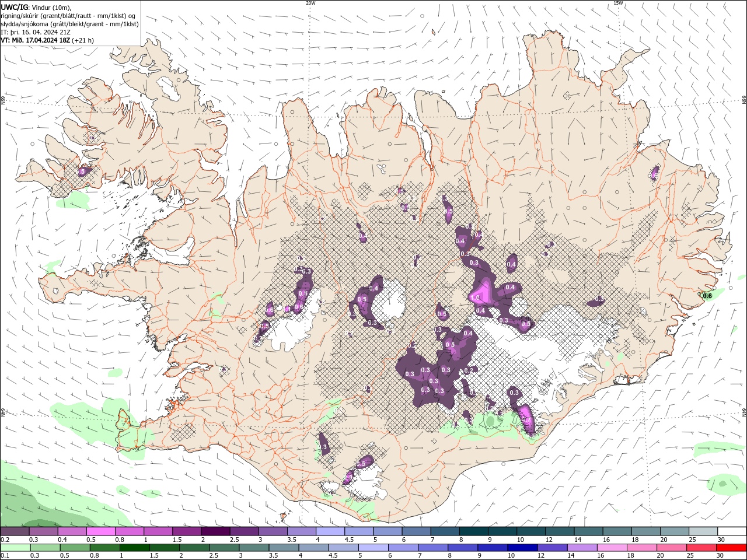The height and width of the screenshot is (560, 747).
Task: Pick the snow scale swatch labeled 8
Action: click(x=474, y=531)
